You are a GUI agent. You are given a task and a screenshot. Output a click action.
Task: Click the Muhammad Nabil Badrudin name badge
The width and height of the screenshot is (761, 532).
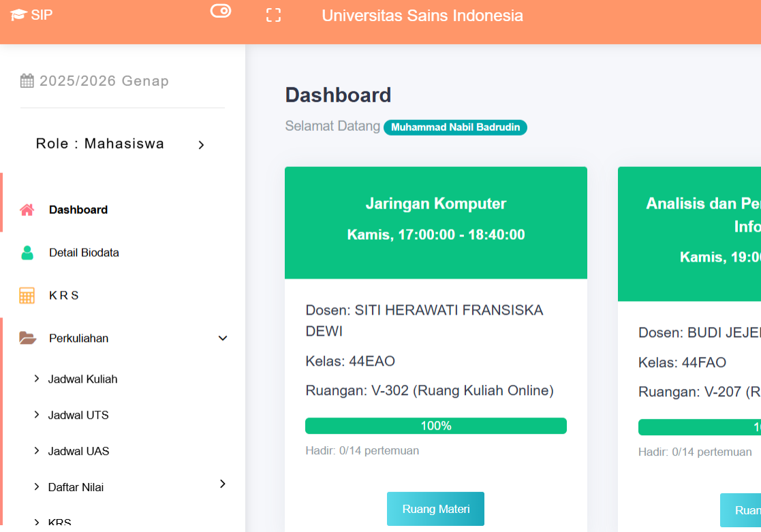coord(455,127)
